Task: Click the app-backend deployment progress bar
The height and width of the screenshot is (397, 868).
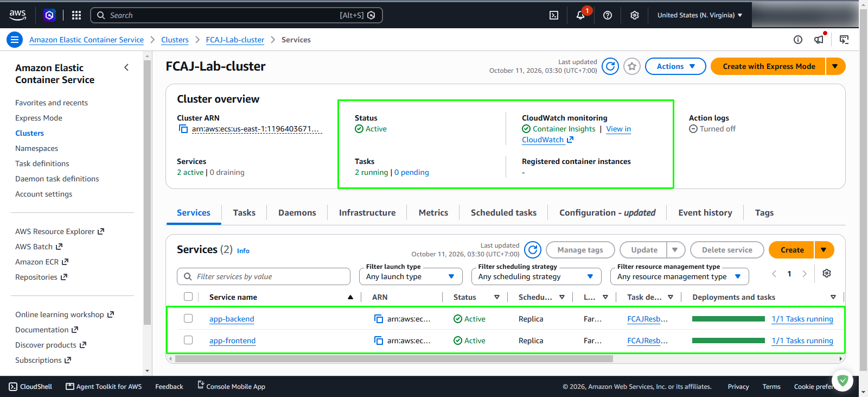Action: point(729,319)
